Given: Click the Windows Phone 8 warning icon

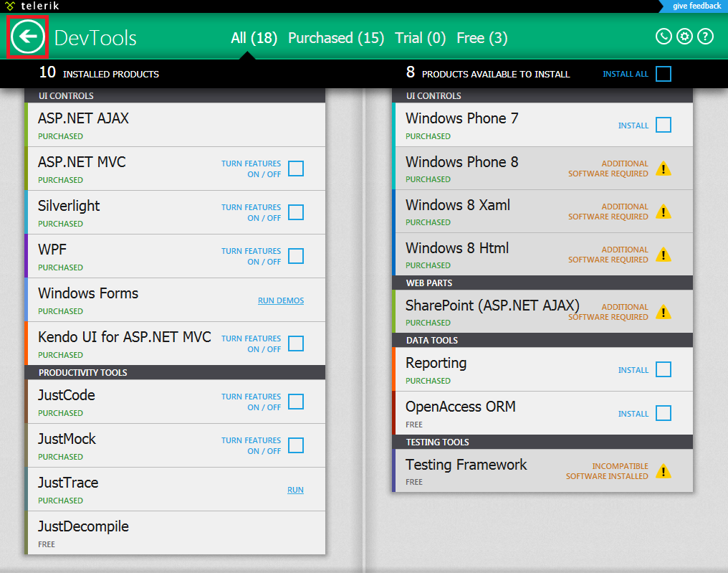Looking at the screenshot, I should click(x=664, y=169).
